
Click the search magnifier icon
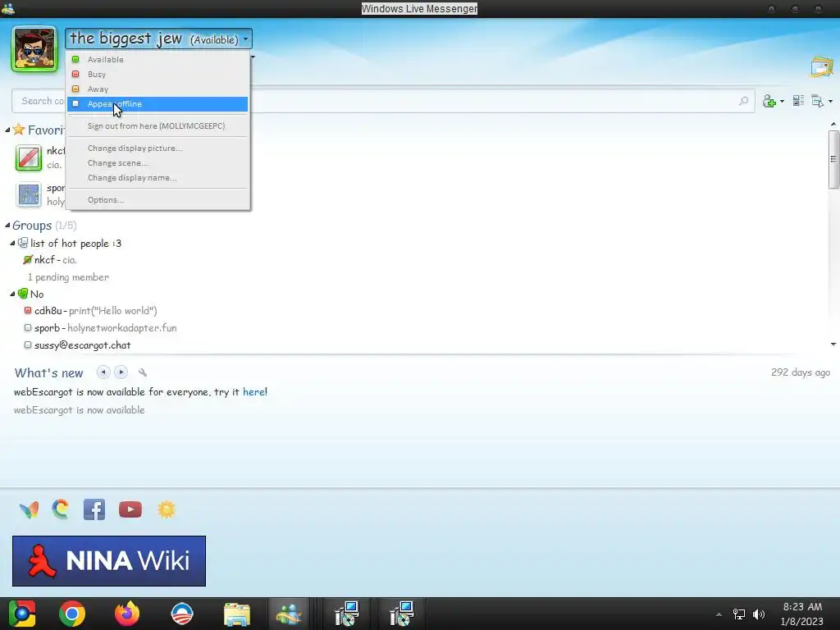[743, 101]
